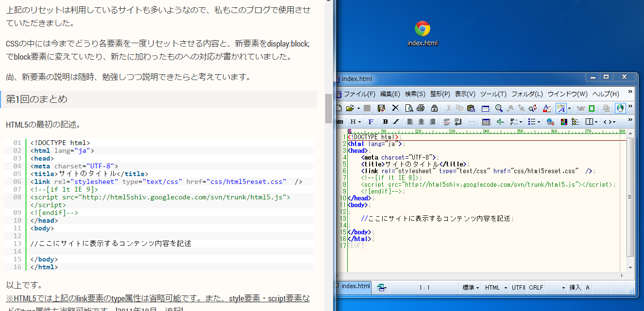Screen dimensions: 644x311
Task: Toggle italic formatting
Action: point(396,122)
